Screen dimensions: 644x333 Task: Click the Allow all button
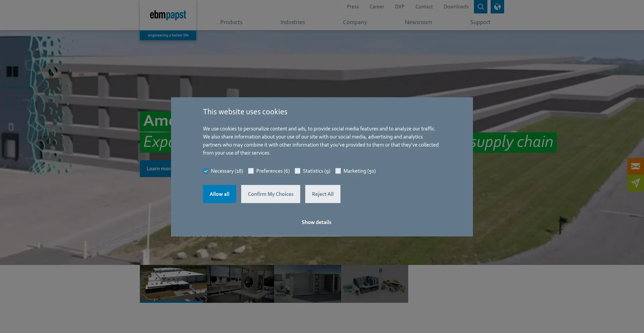(x=219, y=194)
